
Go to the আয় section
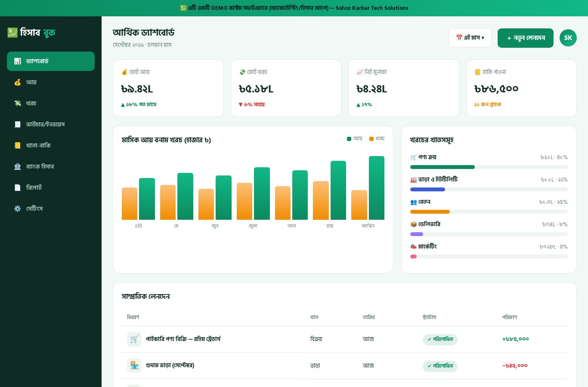(x=51, y=82)
